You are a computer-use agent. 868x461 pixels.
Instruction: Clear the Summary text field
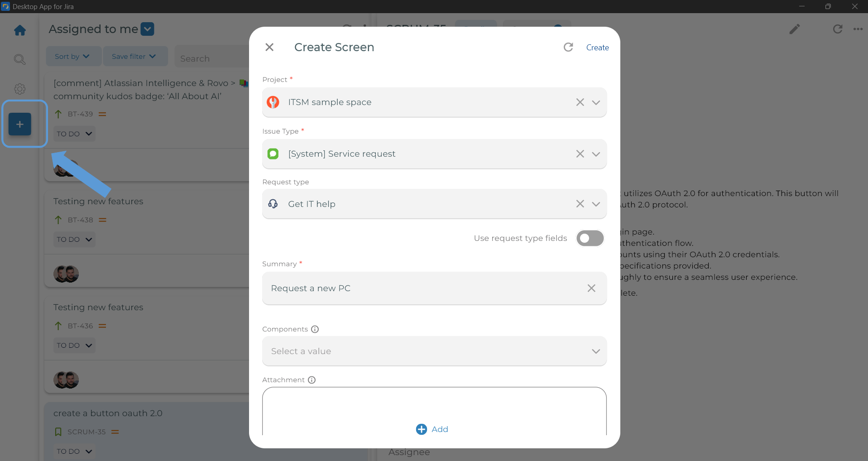pos(591,288)
